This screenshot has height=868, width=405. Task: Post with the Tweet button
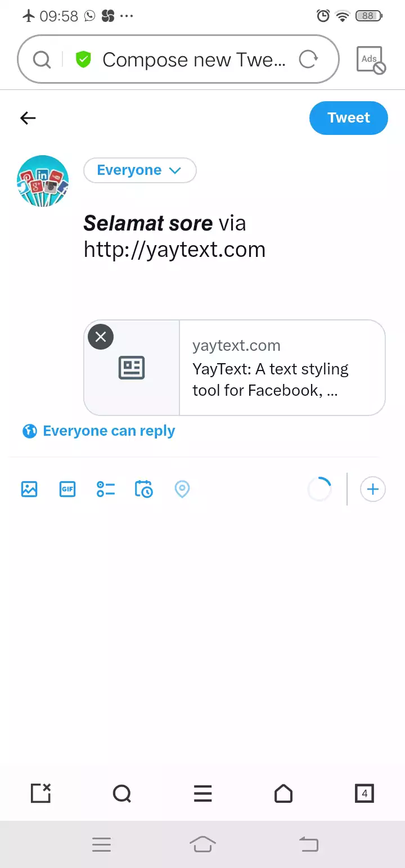[x=349, y=118]
